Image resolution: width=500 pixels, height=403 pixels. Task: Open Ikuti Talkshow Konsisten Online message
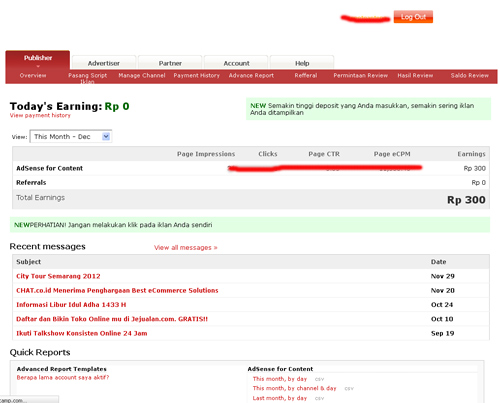pos(82,333)
